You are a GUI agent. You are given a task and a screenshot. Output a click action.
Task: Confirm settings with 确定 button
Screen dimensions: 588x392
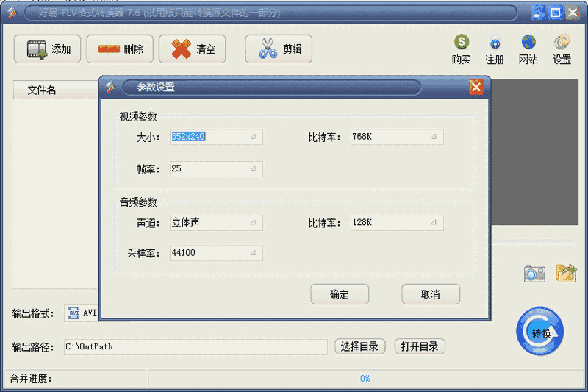(340, 294)
